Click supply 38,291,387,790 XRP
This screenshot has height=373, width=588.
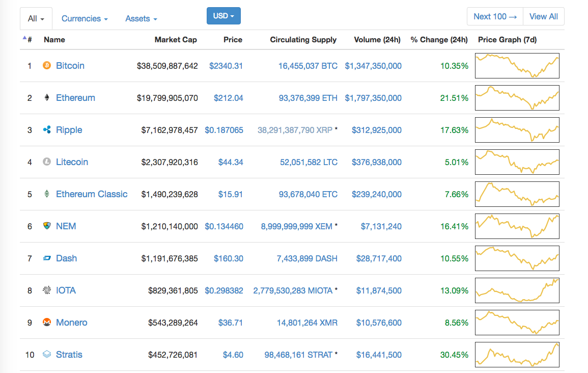(295, 130)
